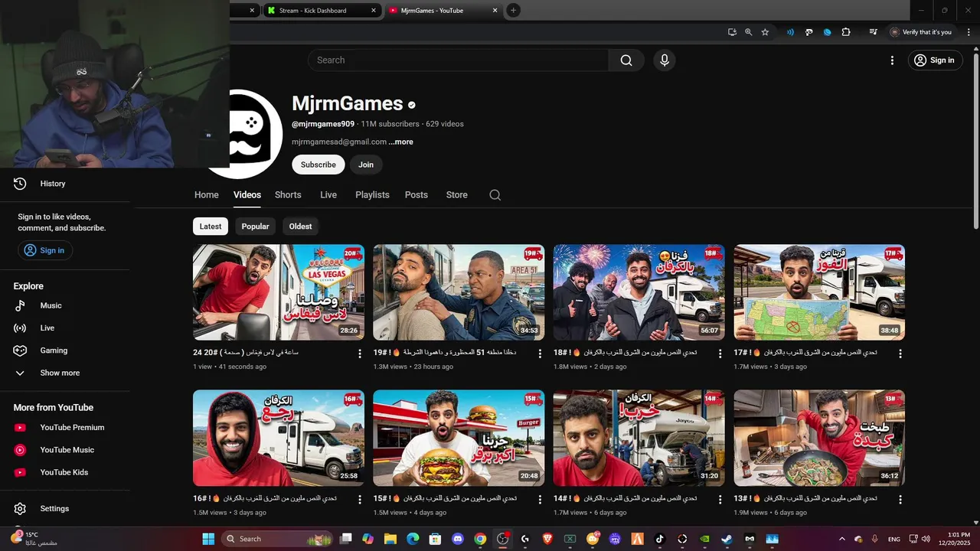Click the YouTube search magnifier button
The width and height of the screenshot is (980, 551).
(x=626, y=60)
